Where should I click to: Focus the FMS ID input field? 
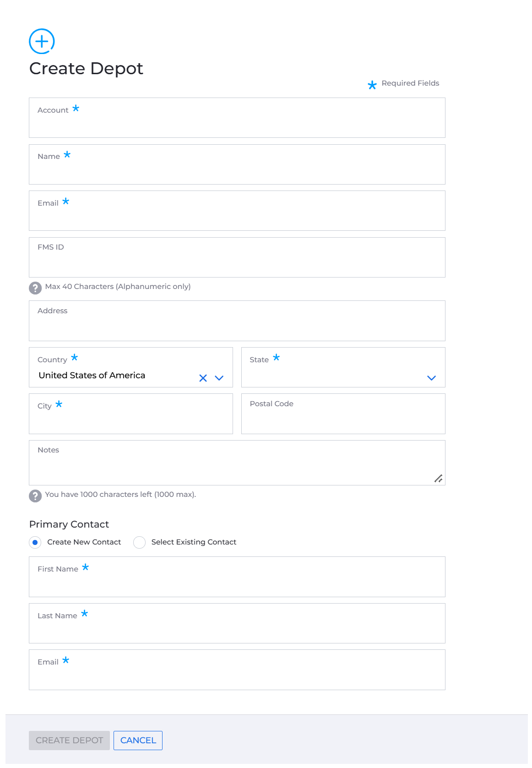237,257
